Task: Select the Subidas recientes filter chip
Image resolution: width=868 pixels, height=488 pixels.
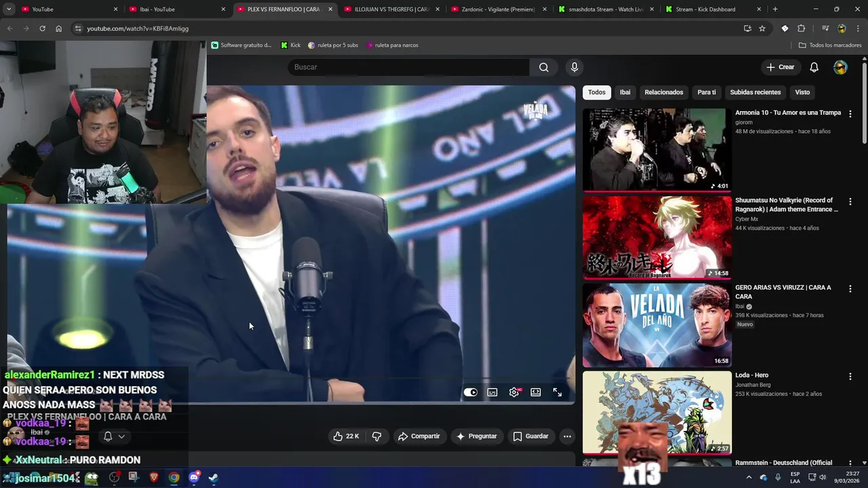Action: tap(755, 92)
